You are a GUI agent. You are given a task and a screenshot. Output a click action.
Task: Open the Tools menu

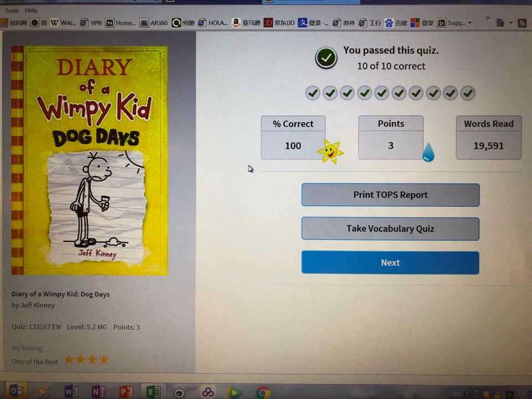[x=12, y=11]
